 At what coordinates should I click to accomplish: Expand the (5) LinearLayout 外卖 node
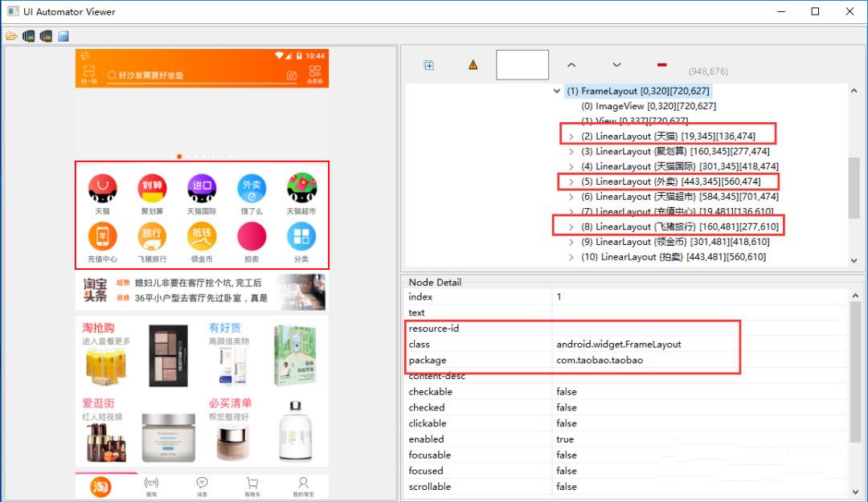[x=571, y=182]
